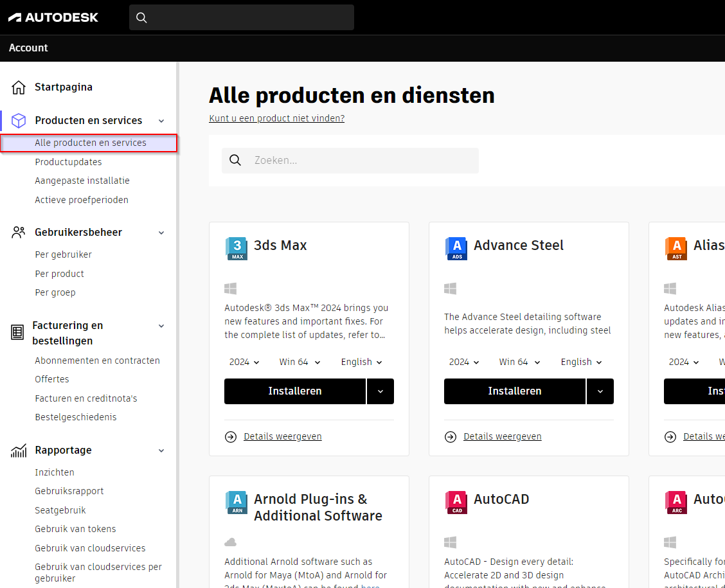The image size is (725, 588).
Task: Open Facturen en creditnota's
Action: [x=86, y=398]
